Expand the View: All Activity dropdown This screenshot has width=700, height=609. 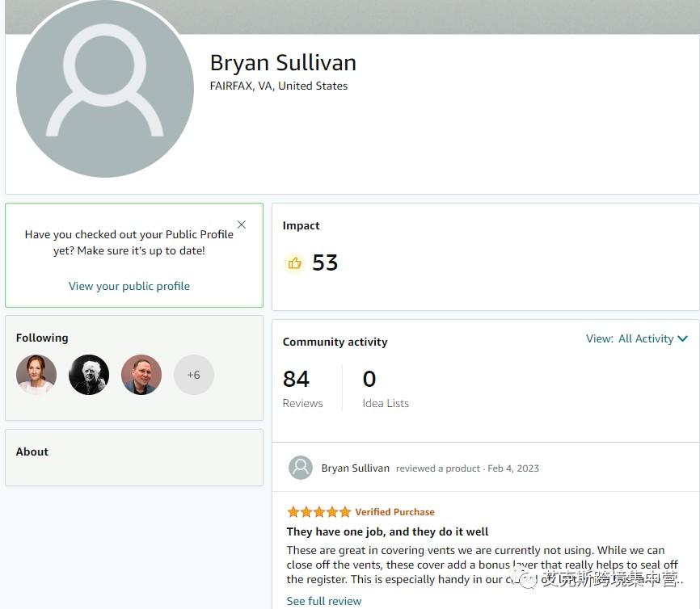click(637, 338)
